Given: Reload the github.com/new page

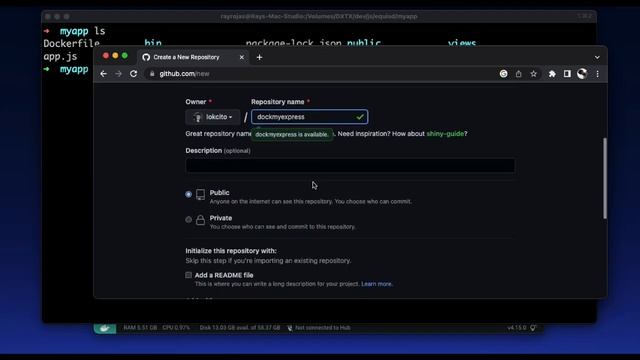Looking at the screenshot, I should pos(133,74).
